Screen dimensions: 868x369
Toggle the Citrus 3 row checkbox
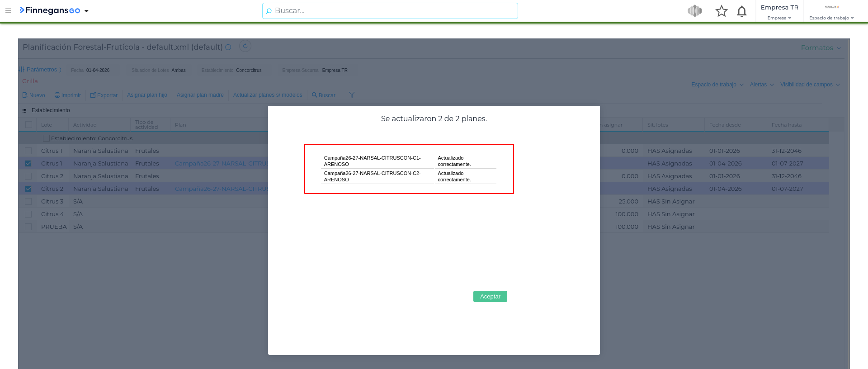click(x=28, y=201)
